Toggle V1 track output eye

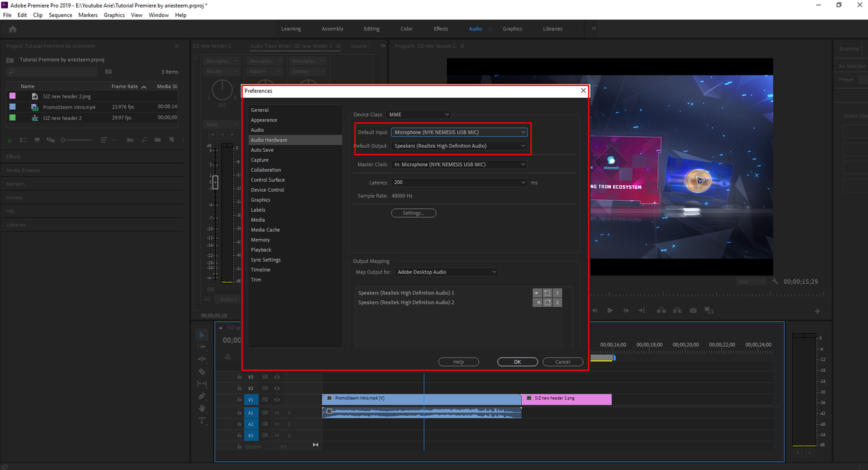point(277,399)
